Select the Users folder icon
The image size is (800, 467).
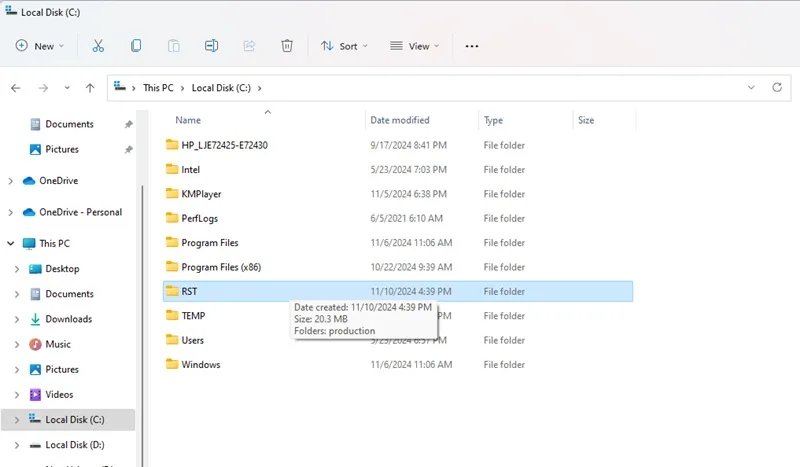[172, 340]
